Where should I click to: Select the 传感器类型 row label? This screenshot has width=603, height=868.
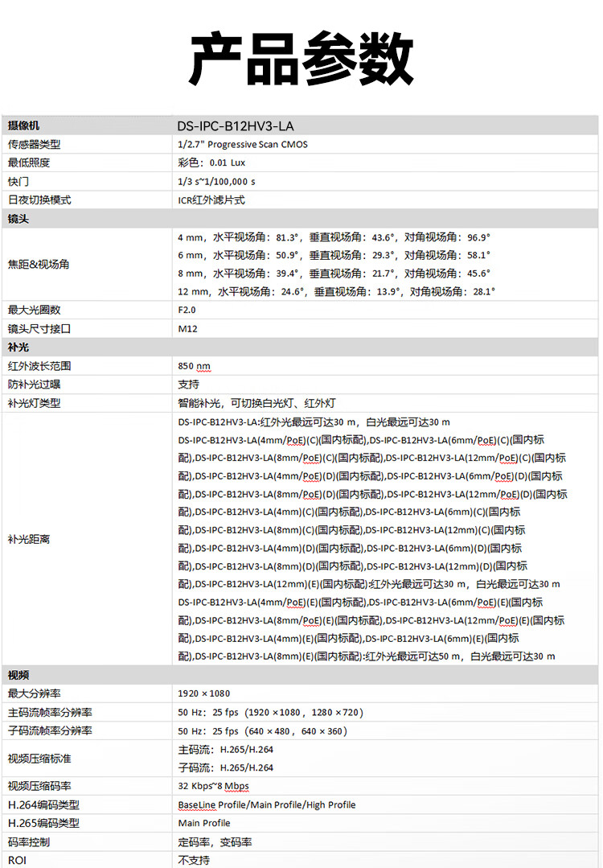[34, 145]
